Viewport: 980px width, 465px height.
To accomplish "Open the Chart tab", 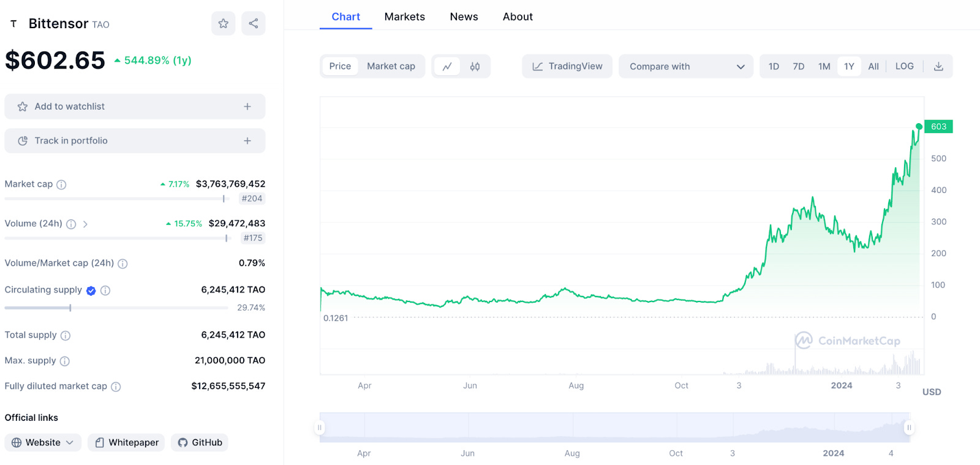I will point(345,17).
